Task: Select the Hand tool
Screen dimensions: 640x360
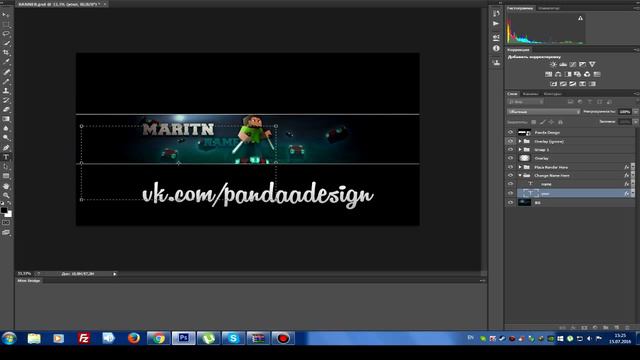Action: (x=6, y=186)
